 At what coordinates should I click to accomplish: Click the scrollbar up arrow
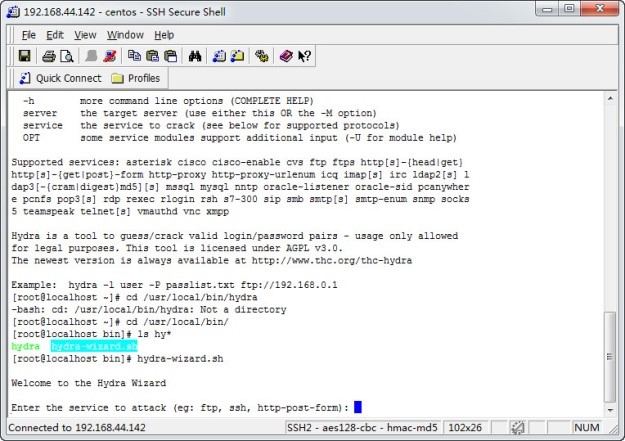610,98
